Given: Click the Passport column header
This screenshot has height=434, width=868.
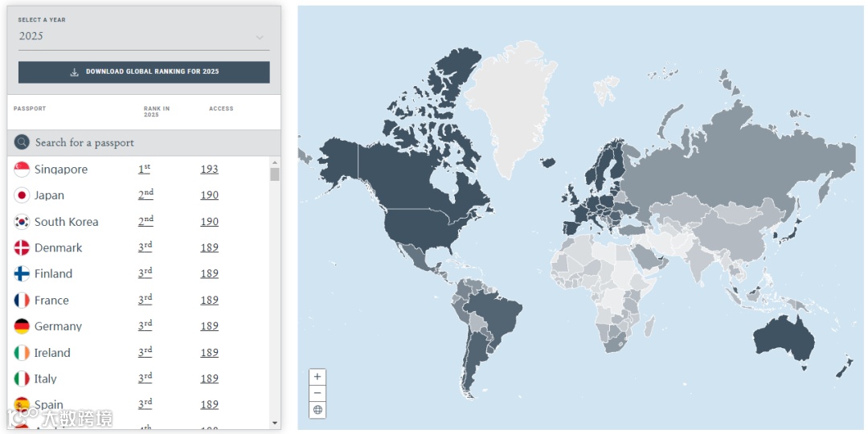Looking at the screenshot, I should pos(30,108).
